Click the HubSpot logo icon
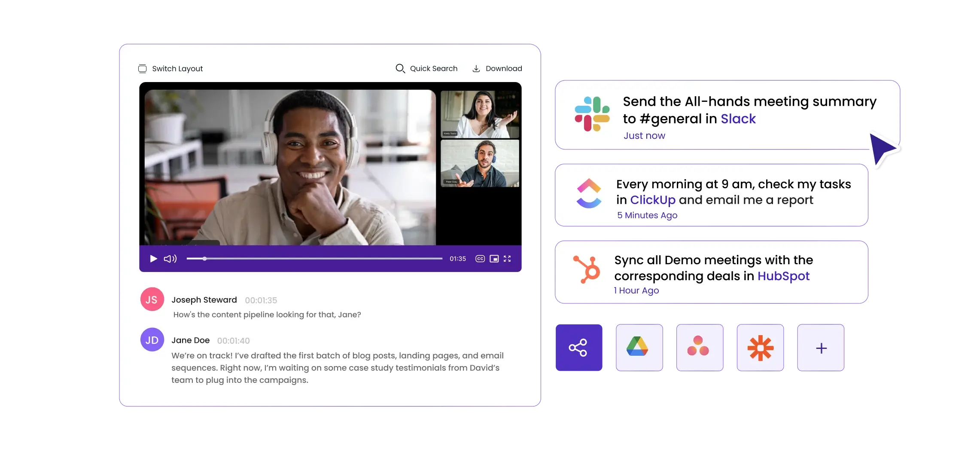 pyautogui.click(x=587, y=269)
